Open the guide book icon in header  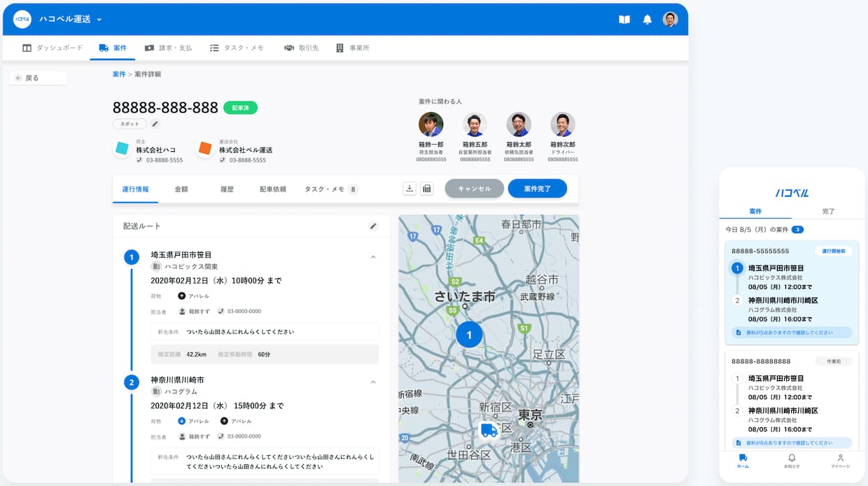click(x=624, y=19)
